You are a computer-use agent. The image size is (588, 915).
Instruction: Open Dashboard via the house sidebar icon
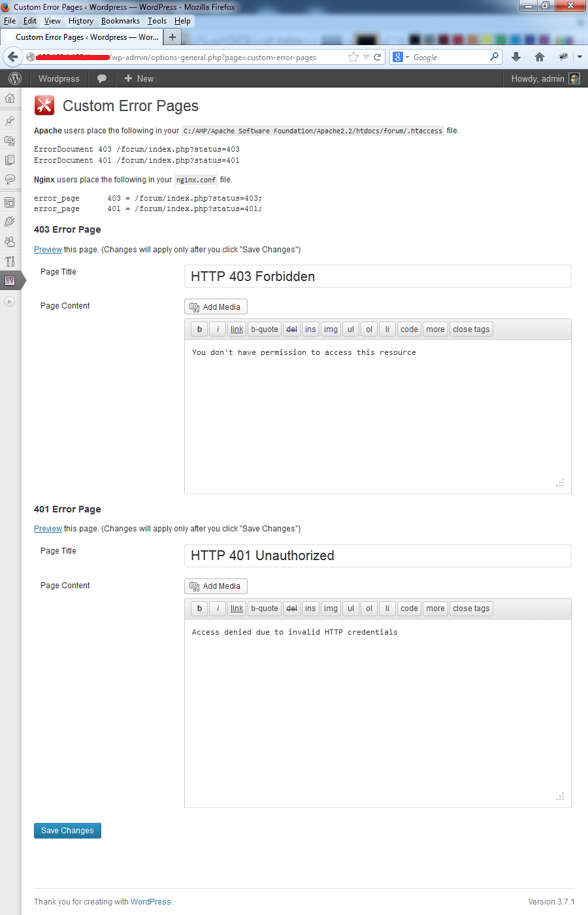[10, 98]
